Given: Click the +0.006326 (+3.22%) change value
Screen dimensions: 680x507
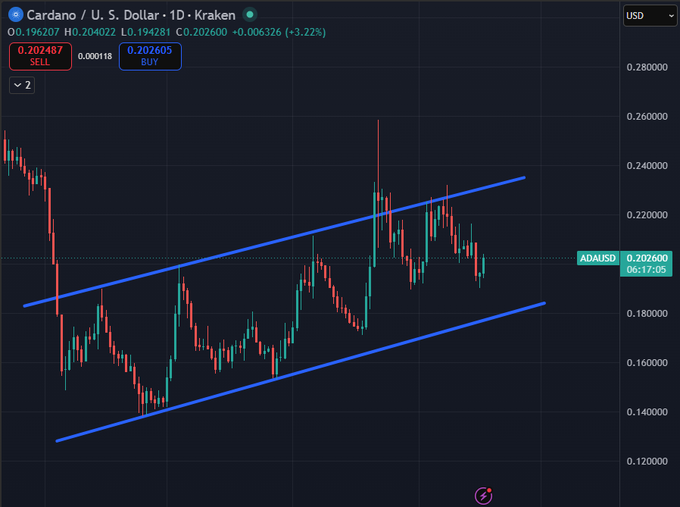Looking at the screenshot, I should click(x=279, y=32).
